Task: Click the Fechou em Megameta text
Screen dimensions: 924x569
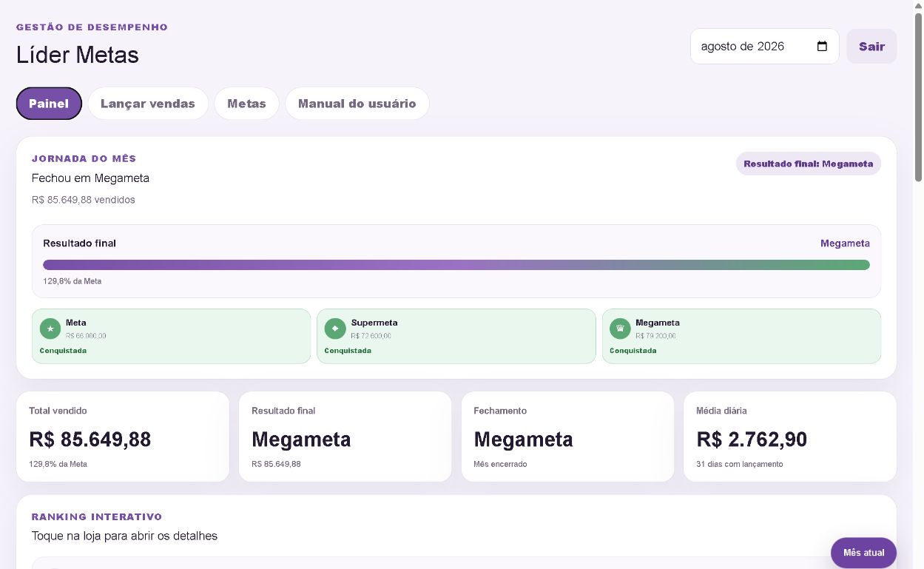Action: (90, 178)
